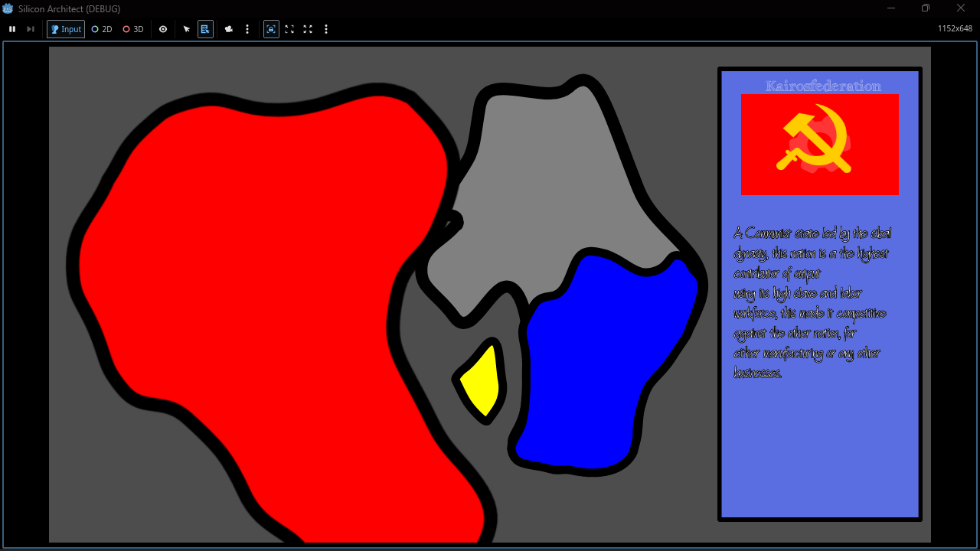Choose the list selection tool
This screenshot has width=980, height=551.
[x=205, y=29]
